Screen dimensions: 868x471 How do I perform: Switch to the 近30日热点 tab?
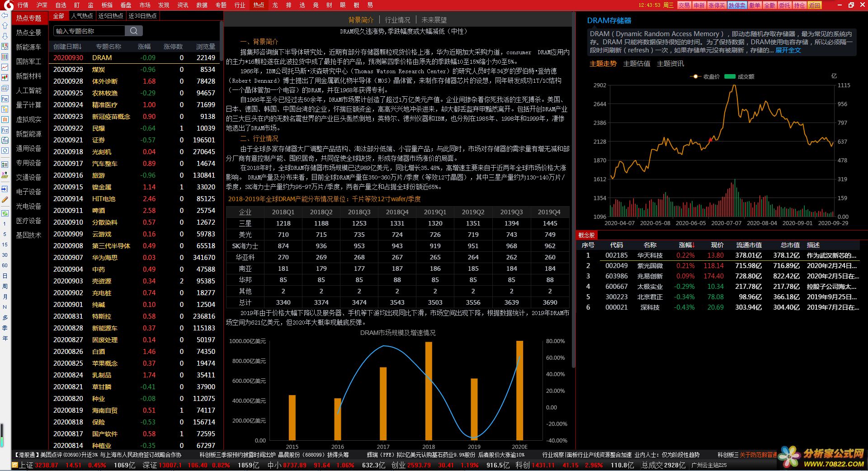[142, 16]
